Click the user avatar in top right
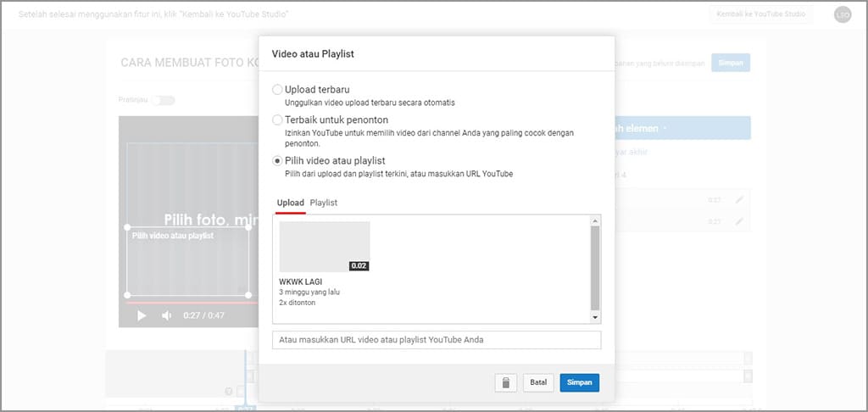 842,14
